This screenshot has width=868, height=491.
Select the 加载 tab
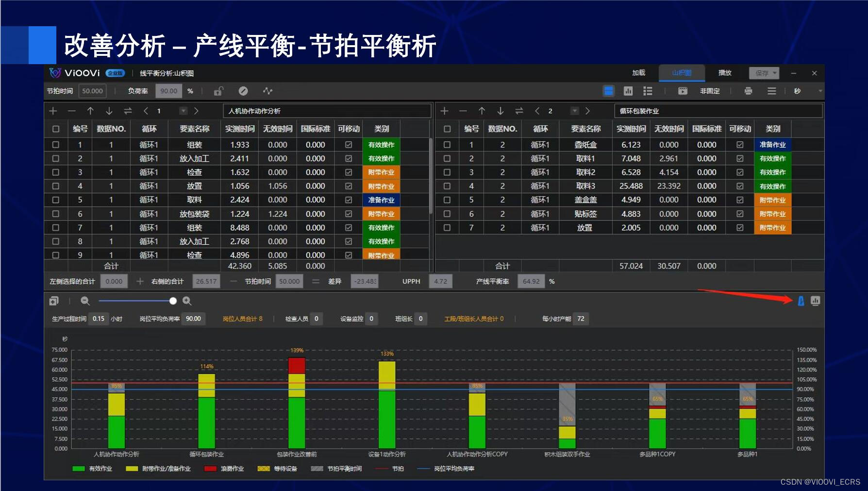point(638,73)
